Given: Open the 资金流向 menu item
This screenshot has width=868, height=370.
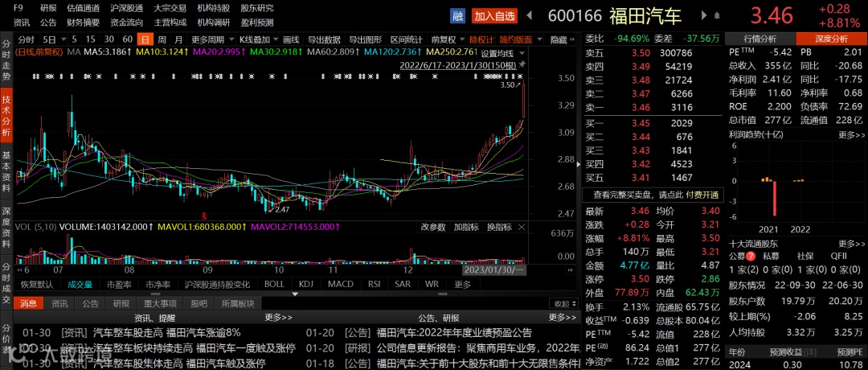Looking at the screenshot, I should [126, 23].
